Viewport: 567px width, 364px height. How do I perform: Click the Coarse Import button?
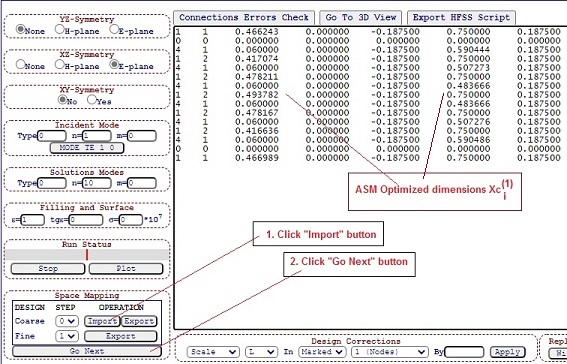click(x=102, y=321)
